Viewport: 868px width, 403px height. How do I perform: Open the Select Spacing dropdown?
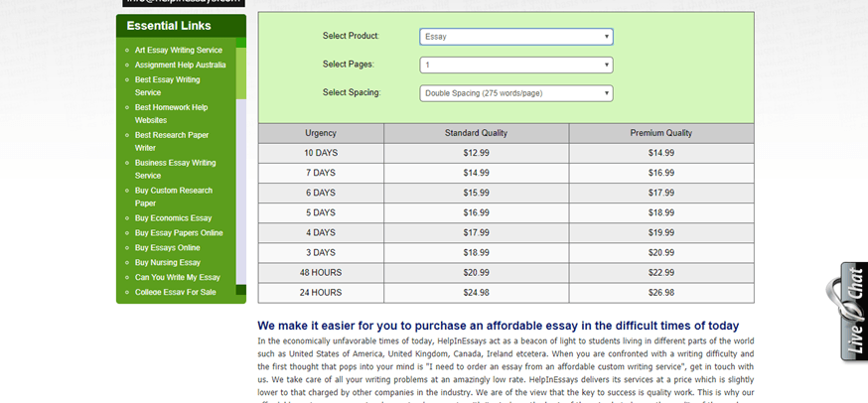515,93
